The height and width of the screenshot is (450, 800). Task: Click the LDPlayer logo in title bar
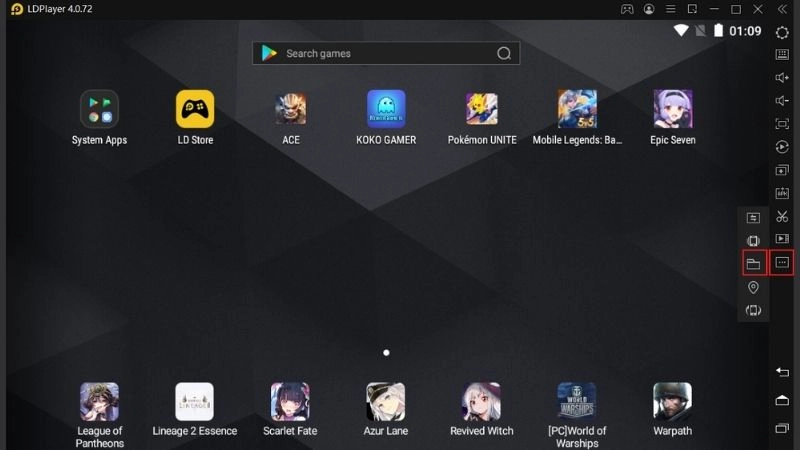coord(17,9)
